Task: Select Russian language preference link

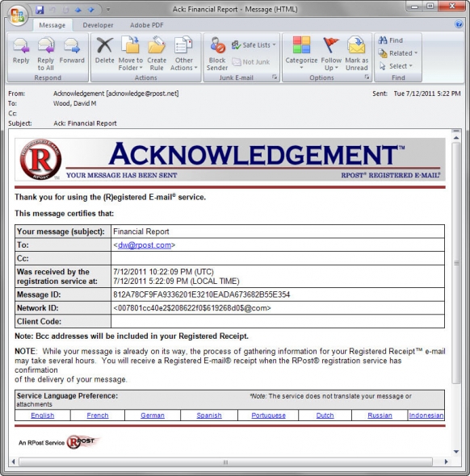Action: click(x=380, y=415)
